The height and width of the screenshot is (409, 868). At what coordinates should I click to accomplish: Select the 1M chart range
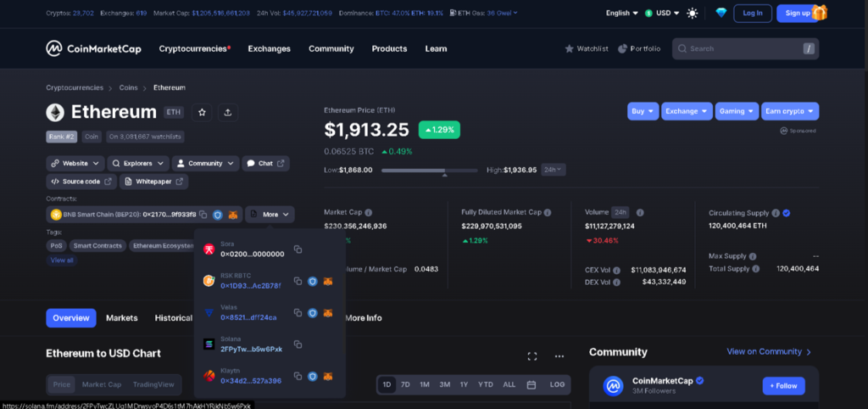425,384
